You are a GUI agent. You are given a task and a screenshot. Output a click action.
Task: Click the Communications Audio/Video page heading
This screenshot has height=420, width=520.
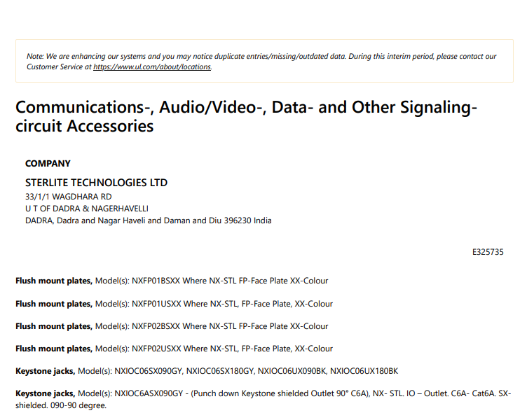point(246,117)
